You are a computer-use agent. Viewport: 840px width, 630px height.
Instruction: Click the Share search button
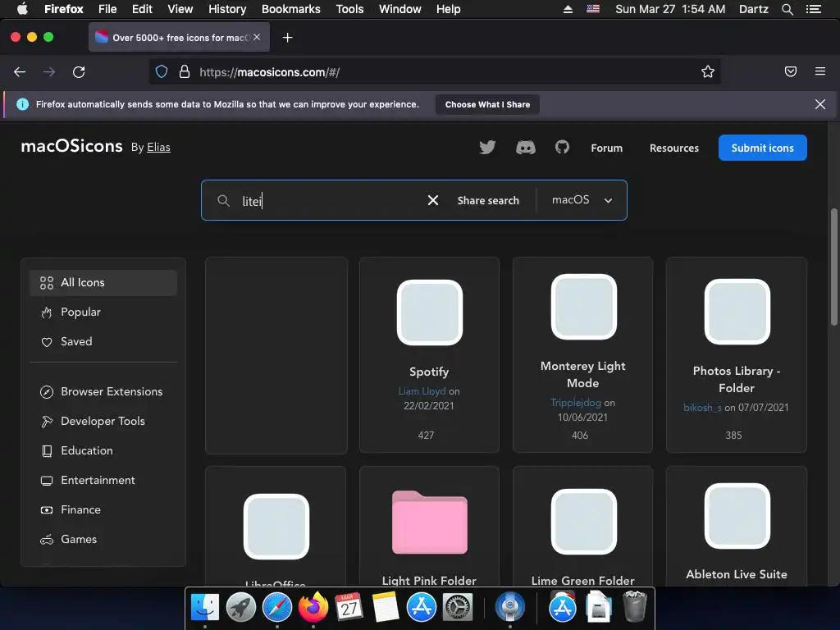[x=488, y=200]
